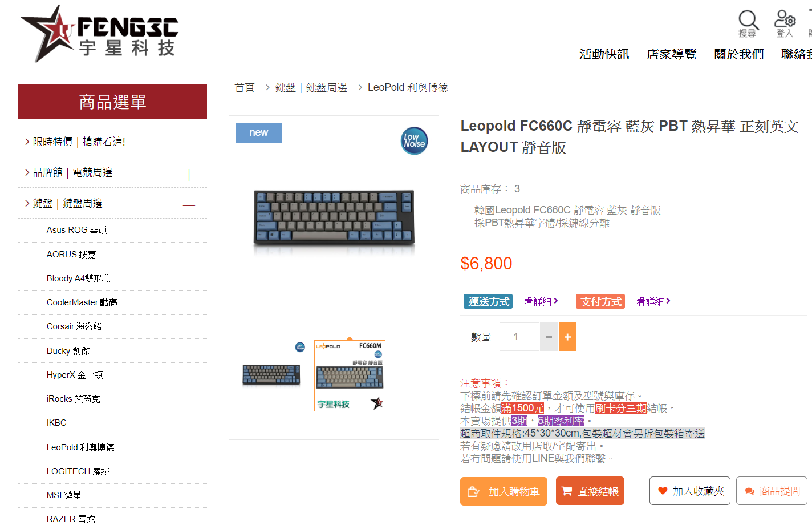
Task: Click the Low Noise badge icon
Action: click(x=414, y=140)
